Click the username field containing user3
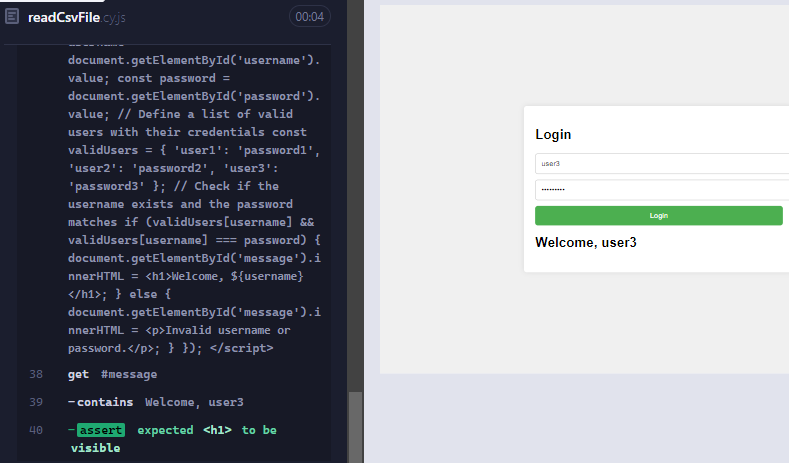The image size is (789, 463). click(x=662, y=164)
